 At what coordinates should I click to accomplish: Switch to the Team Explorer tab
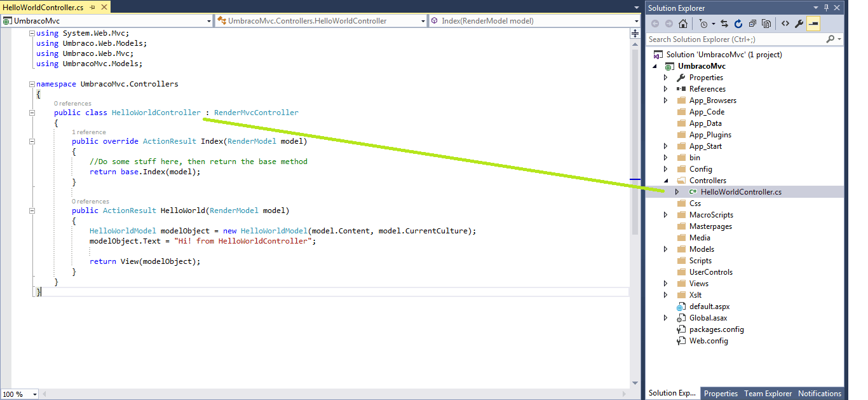pos(768,393)
